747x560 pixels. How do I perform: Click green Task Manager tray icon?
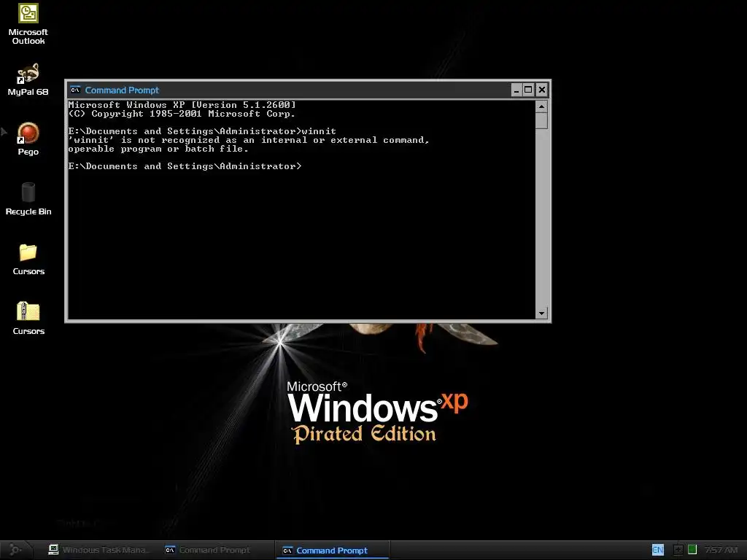(x=692, y=550)
